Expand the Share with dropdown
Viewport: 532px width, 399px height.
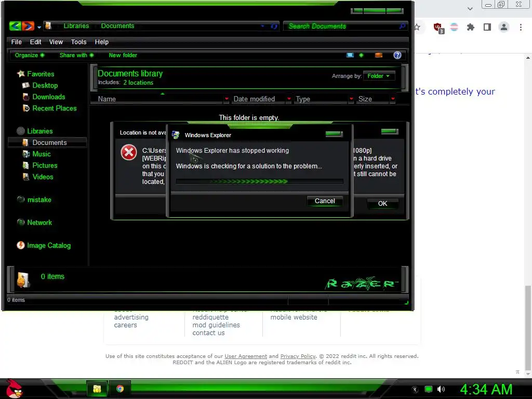(x=76, y=55)
